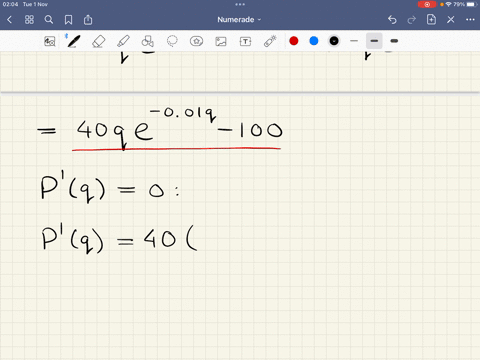Screen dimensions: 480x360
Task: Select the thinnest stroke width
Action: (x=354, y=41)
